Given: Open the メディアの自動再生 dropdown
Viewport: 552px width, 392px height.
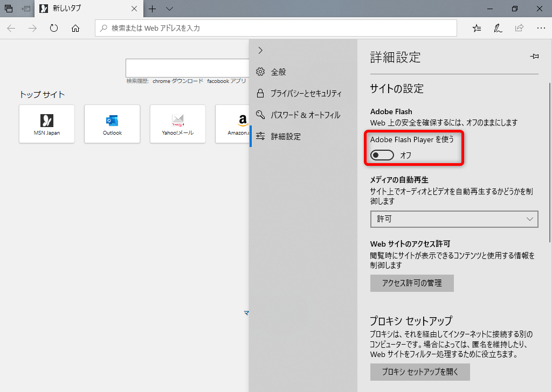Looking at the screenshot, I should (454, 219).
